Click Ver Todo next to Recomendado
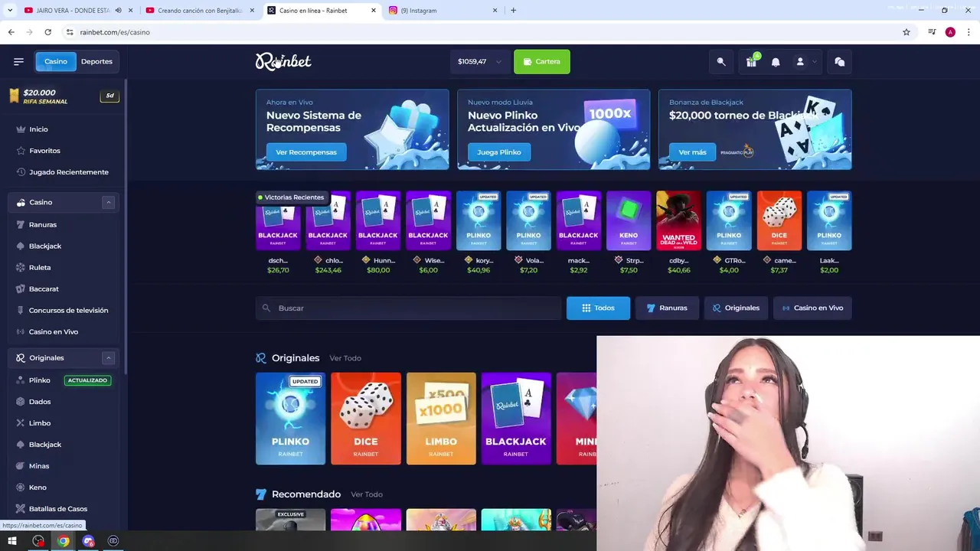 coord(367,494)
